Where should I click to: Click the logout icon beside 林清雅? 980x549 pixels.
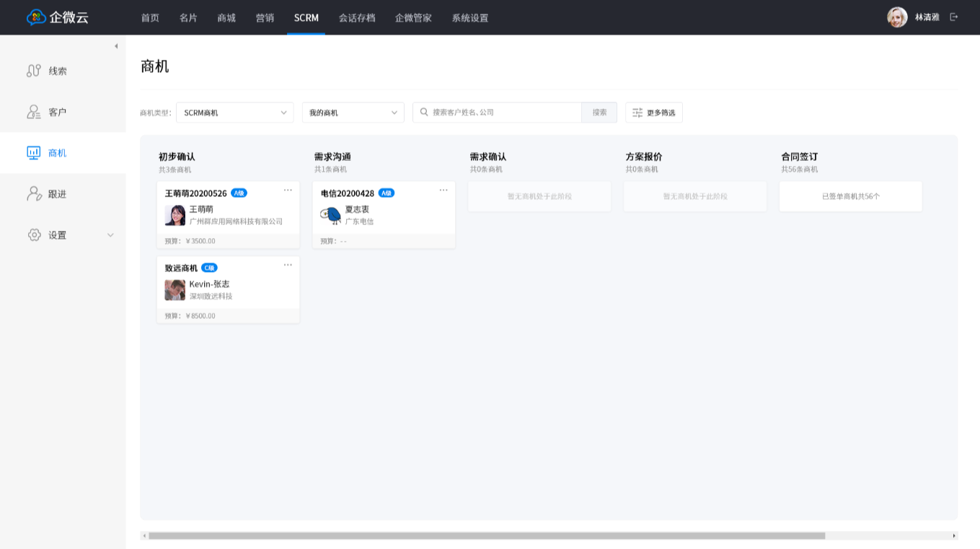click(x=954, y=17)
